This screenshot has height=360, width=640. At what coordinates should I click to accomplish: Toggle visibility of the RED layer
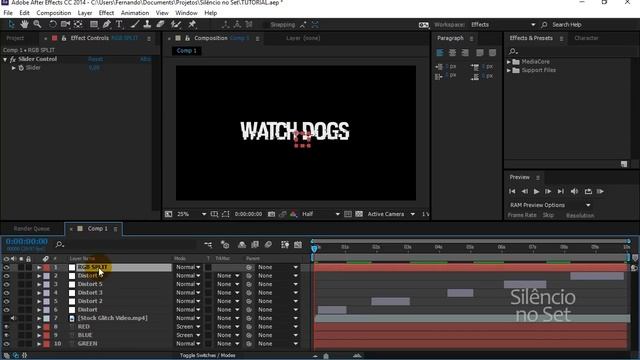pos(6,327)
